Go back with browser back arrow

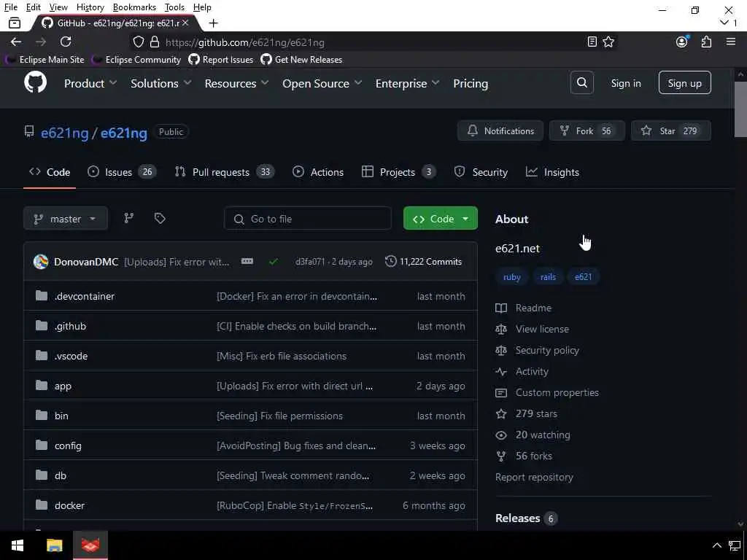pos(16,42)
